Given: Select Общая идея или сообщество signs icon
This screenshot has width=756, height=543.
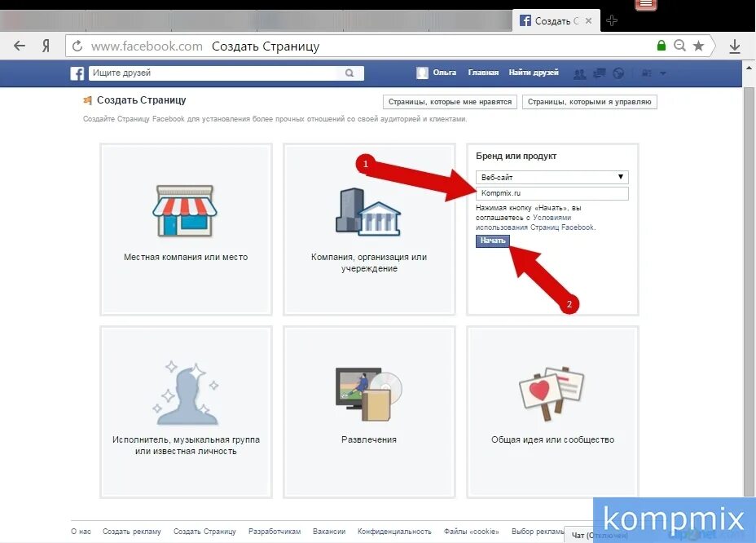Looking at the screenshot, I should (552, 393).
